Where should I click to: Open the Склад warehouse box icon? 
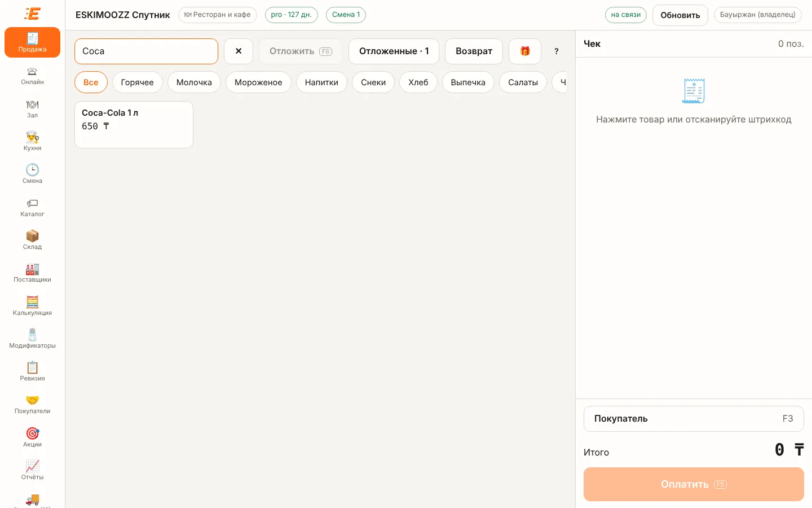click(x=32, y=236)
